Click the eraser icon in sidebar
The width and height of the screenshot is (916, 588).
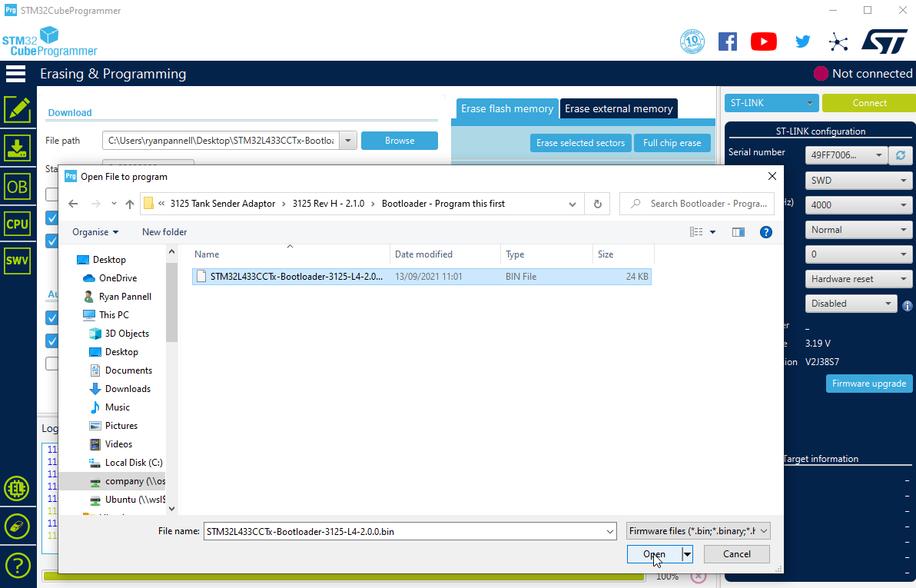pyautogui.click(x=17, y=527)
